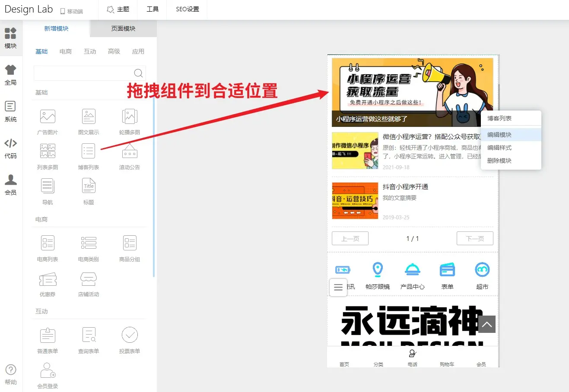569x392 pixels.
Task: Choose 编辑模块 from the context menu
Action: click(x=499, y=135)
